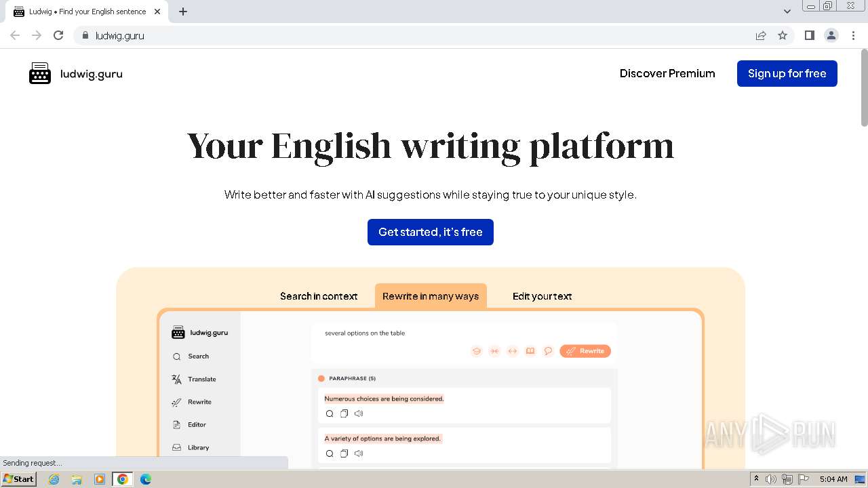Click Library in the preview sidebar
868x488 pixels.
[191, 447]
